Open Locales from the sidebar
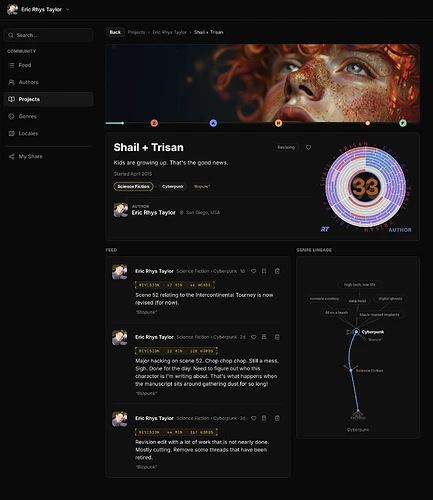 click(49, 133)
